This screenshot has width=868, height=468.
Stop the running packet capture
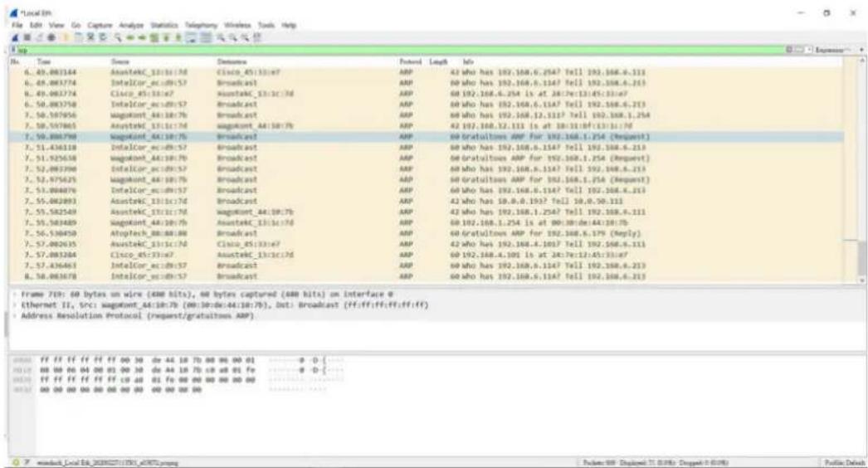click(27, 37)
